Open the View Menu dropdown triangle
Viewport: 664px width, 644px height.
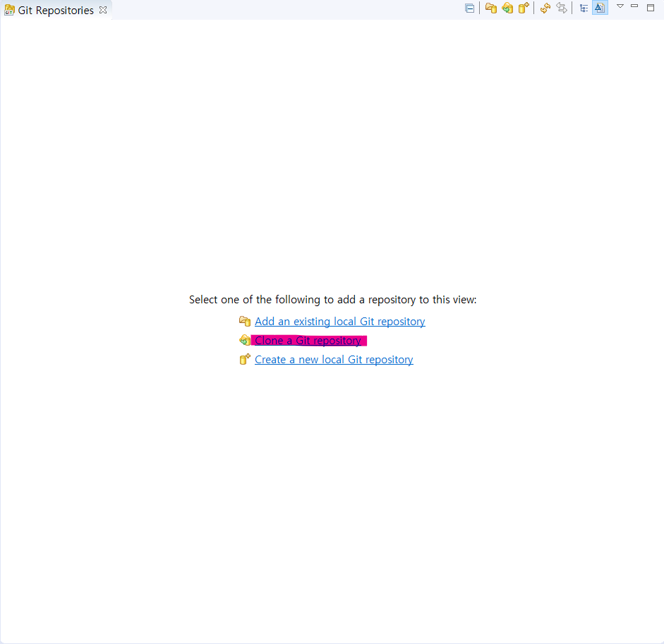pos(620,6)
